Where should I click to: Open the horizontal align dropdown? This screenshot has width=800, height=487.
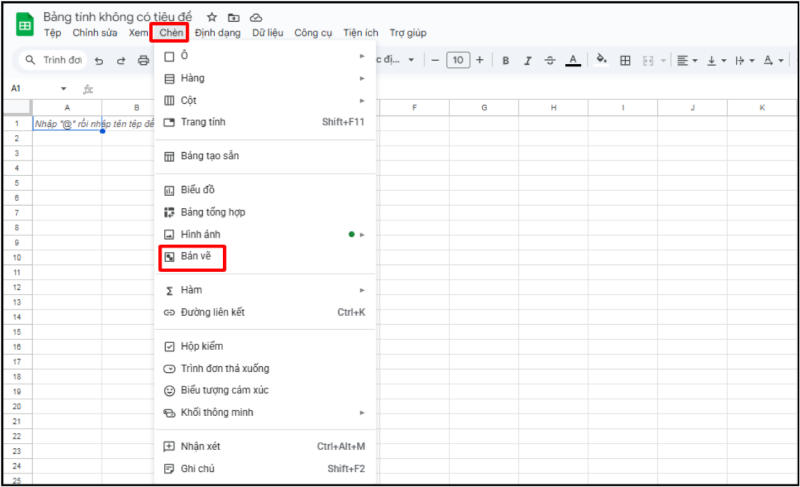click(686, 61)
